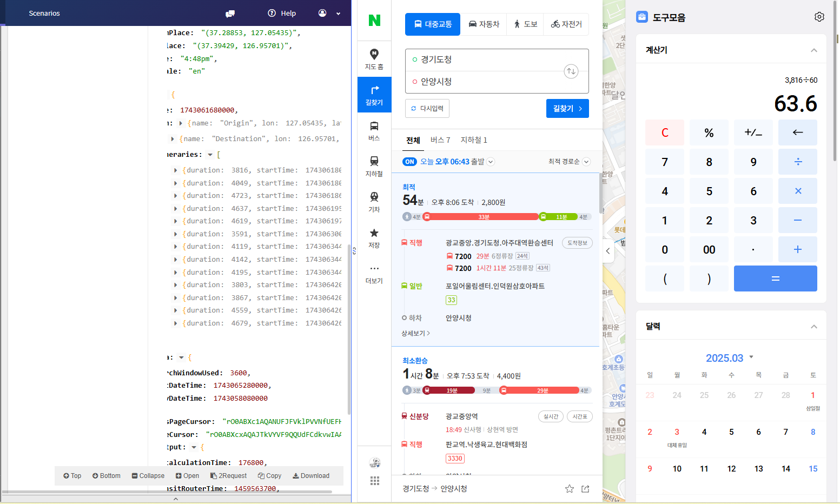Expand the Destination JSON node
Image resolution: width=840 pixels, height=504 pixels.
click(x=173, y=139)
